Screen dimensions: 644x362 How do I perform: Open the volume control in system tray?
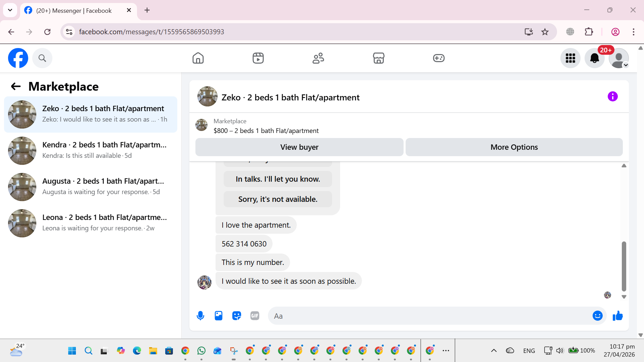[560, 351]
